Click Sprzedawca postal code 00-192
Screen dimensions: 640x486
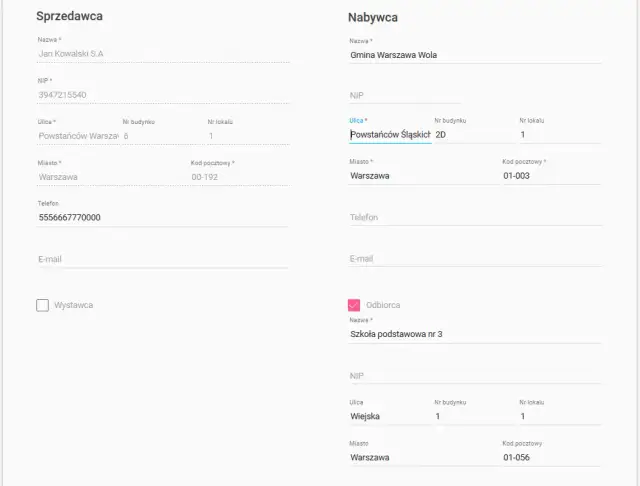coord(238,177)
